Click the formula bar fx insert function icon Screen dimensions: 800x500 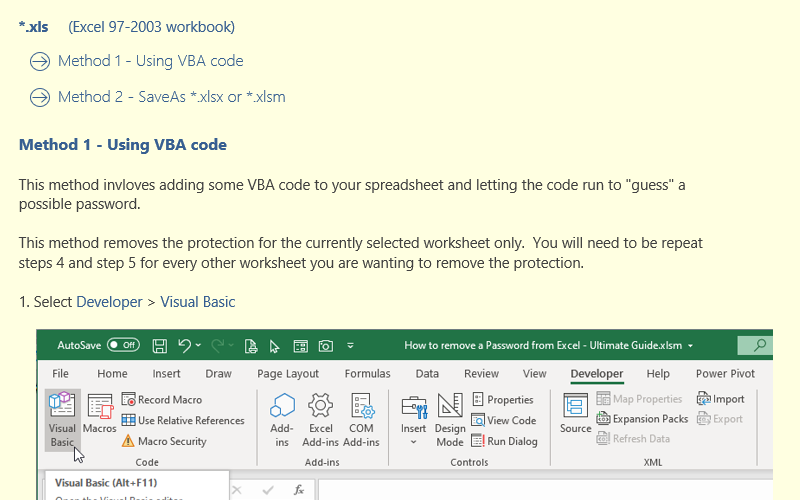coord(299,490)
